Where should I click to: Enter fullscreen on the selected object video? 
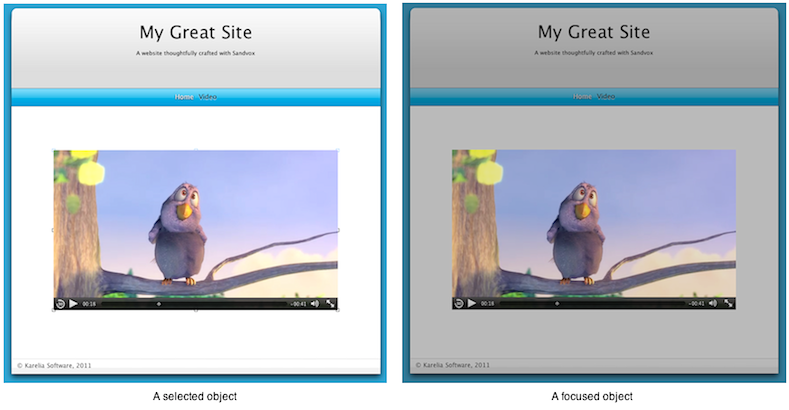[330, 303]
